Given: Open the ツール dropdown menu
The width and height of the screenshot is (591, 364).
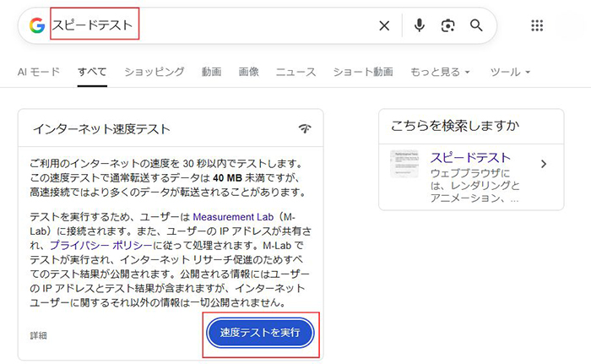Looking at the screenshot, I should (x=510, y=72).
